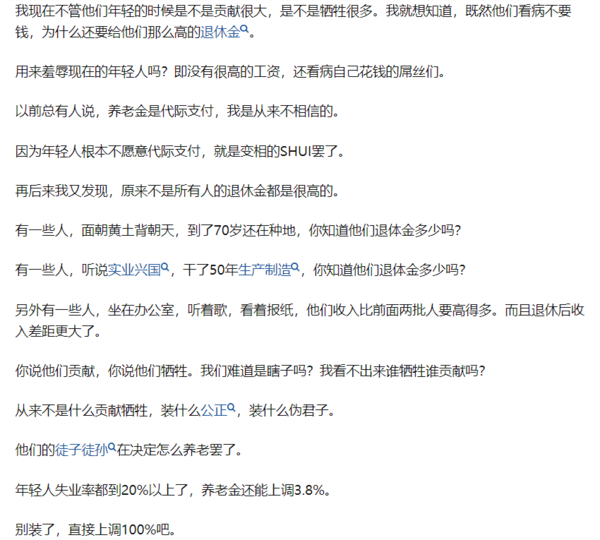Open the 徒子徒孙 search link

82,450
